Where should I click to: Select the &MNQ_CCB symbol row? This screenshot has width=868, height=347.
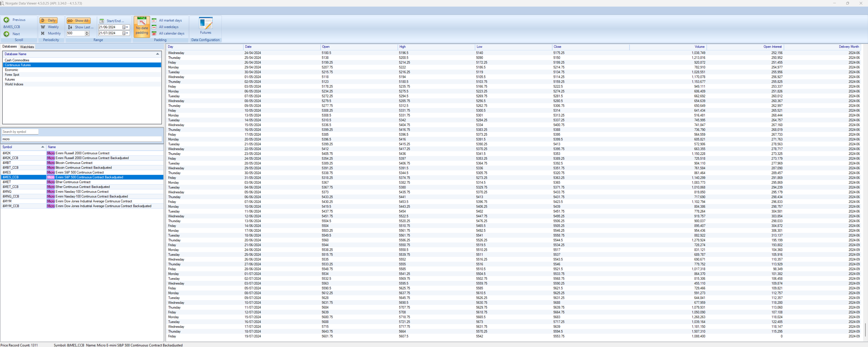point(11,196)
